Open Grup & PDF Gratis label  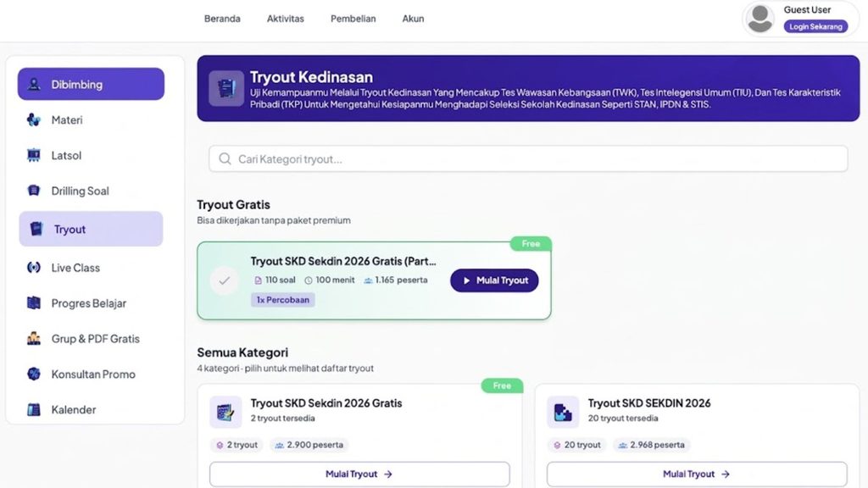coord(95,338)
